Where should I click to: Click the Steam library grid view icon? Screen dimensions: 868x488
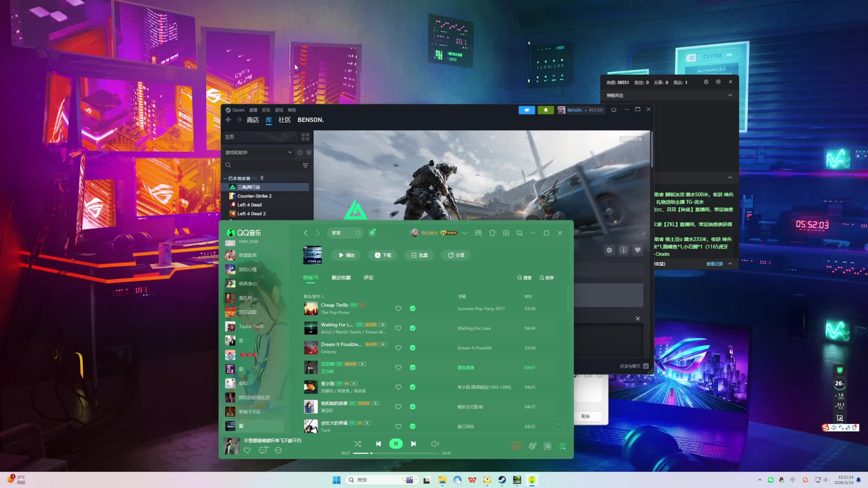(306, 136)
